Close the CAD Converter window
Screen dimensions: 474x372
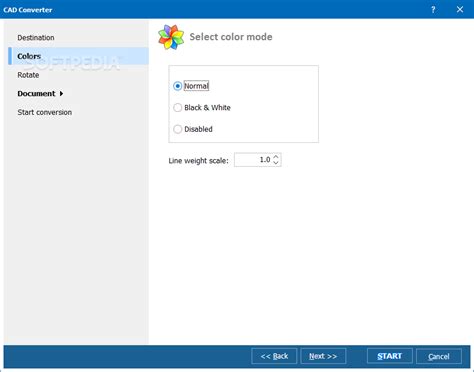[460, 9]
